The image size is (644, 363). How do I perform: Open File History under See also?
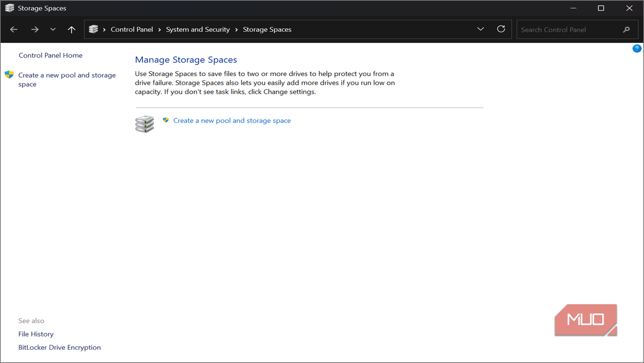[x=36, y=334]
